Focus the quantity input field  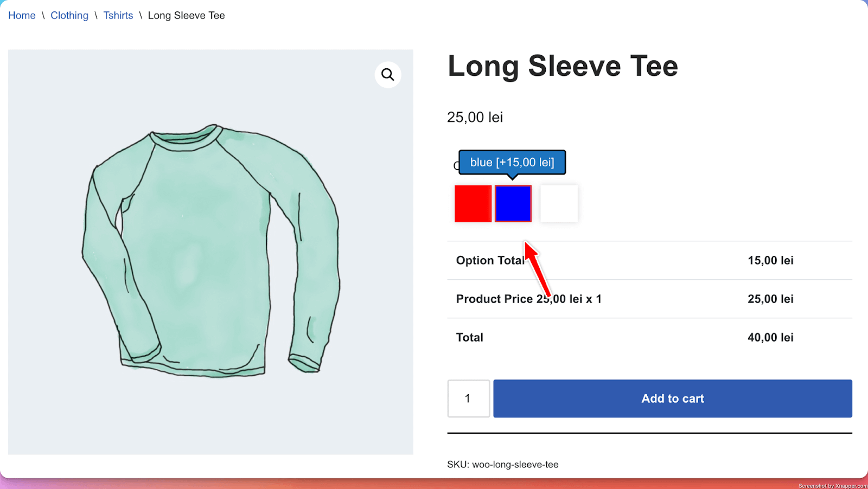468,398
